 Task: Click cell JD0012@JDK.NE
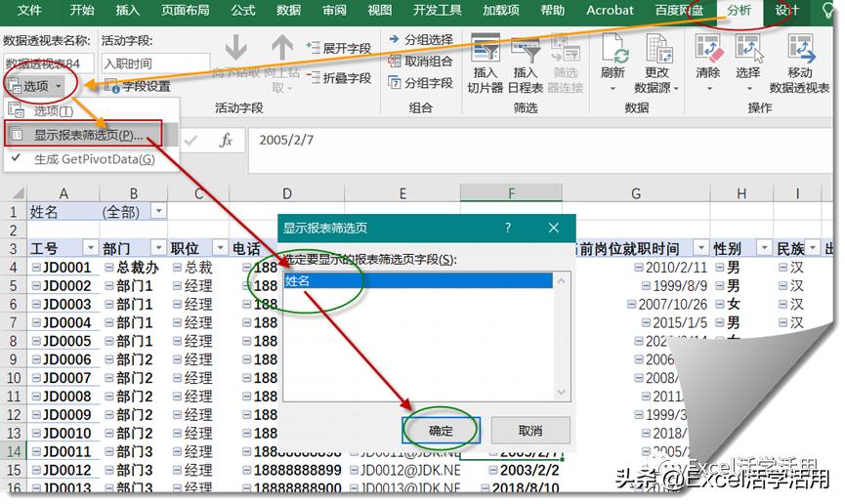point(404,470)
